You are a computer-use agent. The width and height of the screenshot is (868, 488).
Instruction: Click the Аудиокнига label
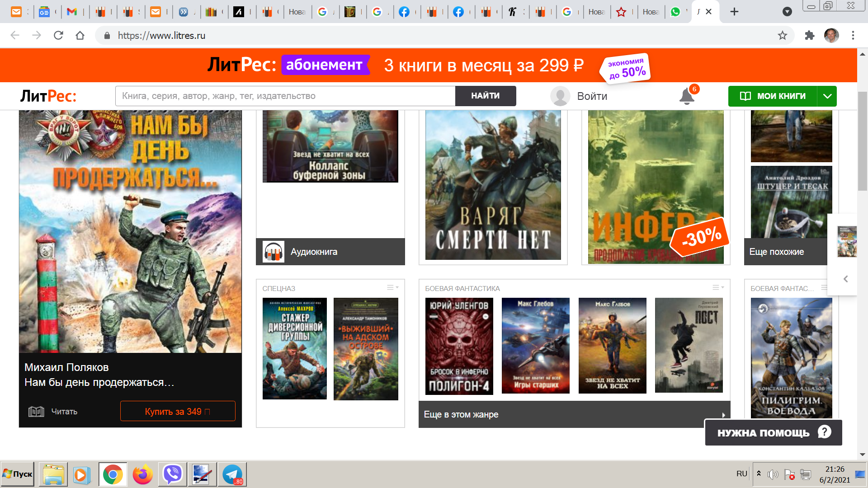(314, 252)
